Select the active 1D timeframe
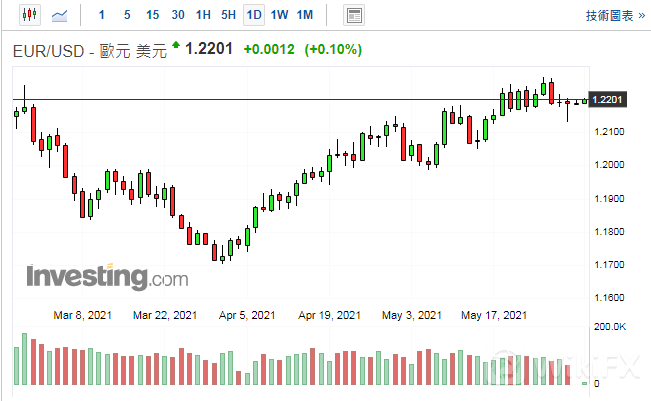 (254, 15)
